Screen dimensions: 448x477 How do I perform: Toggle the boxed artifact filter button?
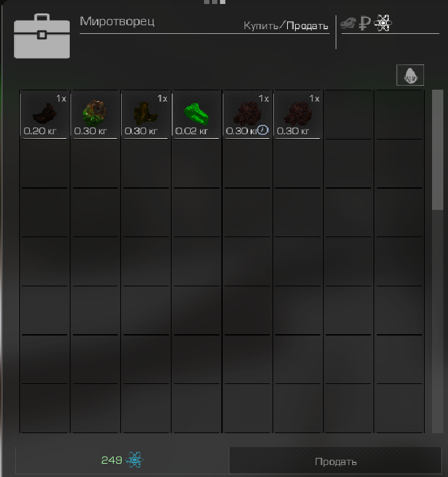(410, 75)
